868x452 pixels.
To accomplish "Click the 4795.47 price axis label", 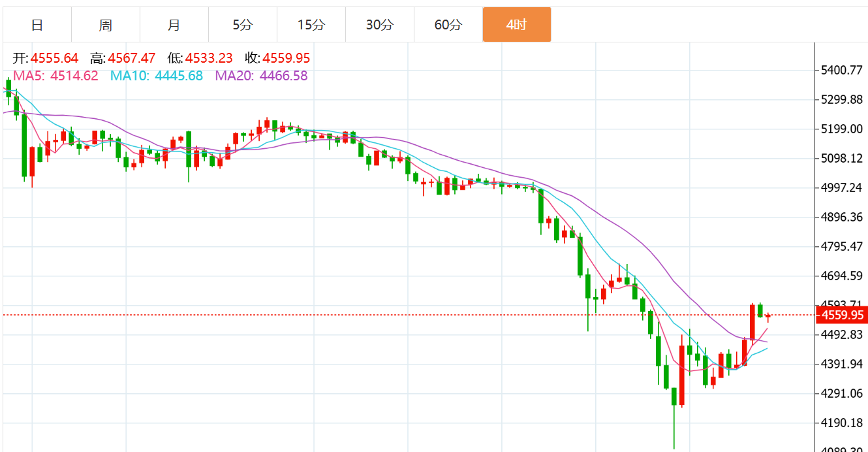I will (843, 246).
